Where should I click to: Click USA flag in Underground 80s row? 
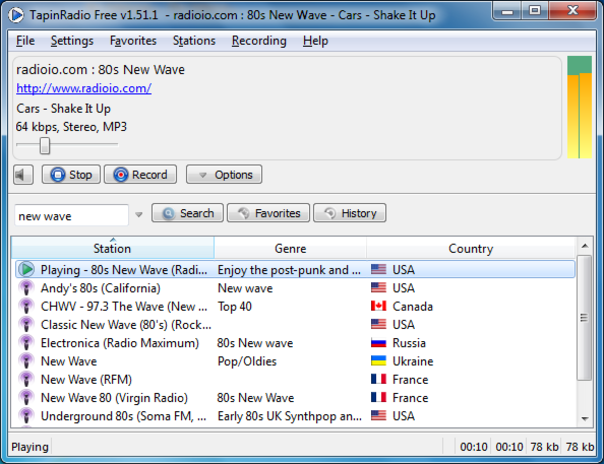pos(378,415)
